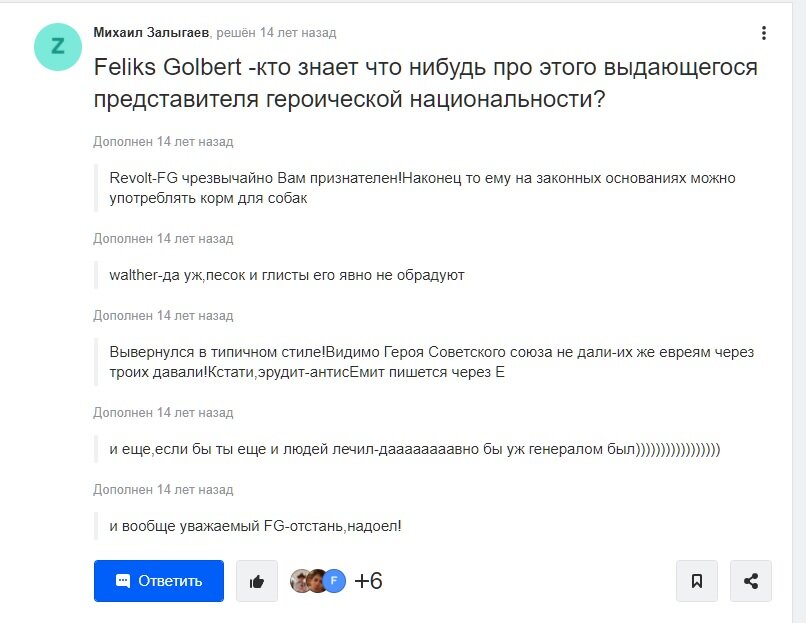Click the speech bubble icon inside Ответить
Screen dimensions: 806x623
pos(122,581)
